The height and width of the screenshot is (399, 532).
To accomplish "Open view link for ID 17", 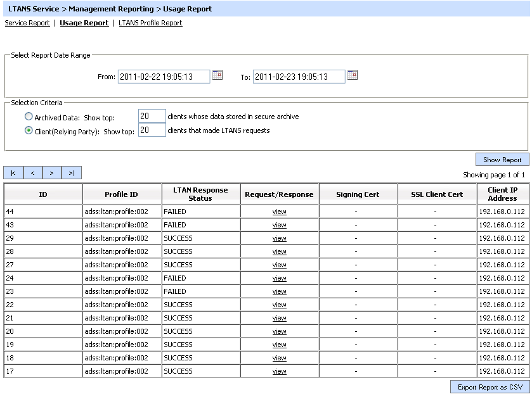I will (279, 371).
